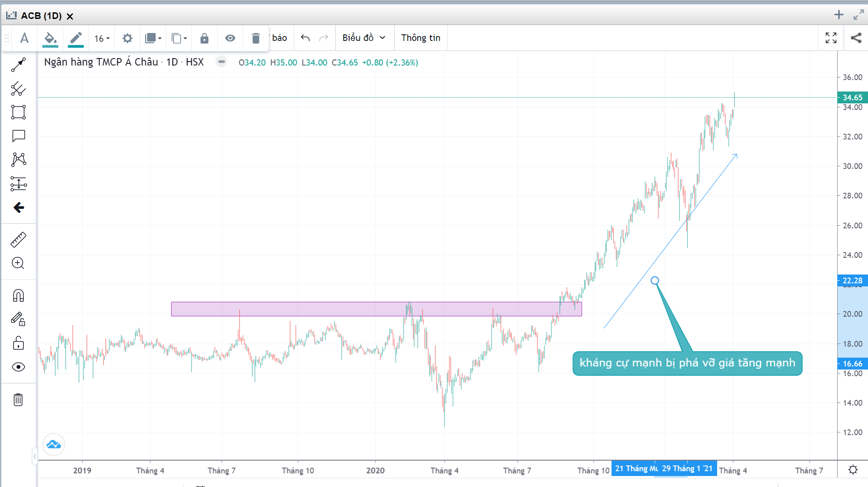
Task: Change text color with the A icon
Action: tap(25, 38)
